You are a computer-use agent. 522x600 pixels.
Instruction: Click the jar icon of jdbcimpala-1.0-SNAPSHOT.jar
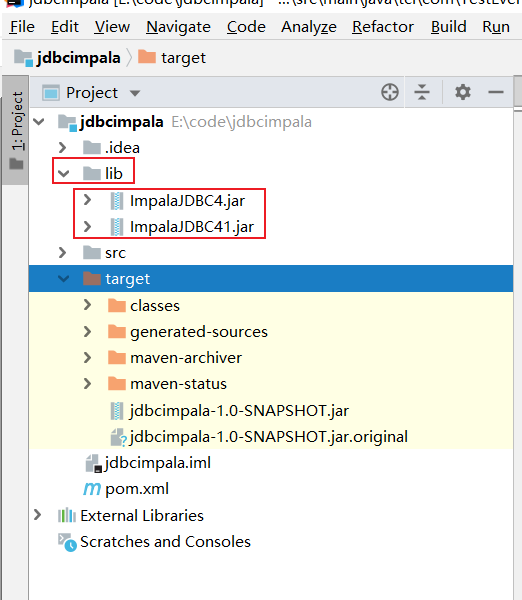(x=117, y=411)
